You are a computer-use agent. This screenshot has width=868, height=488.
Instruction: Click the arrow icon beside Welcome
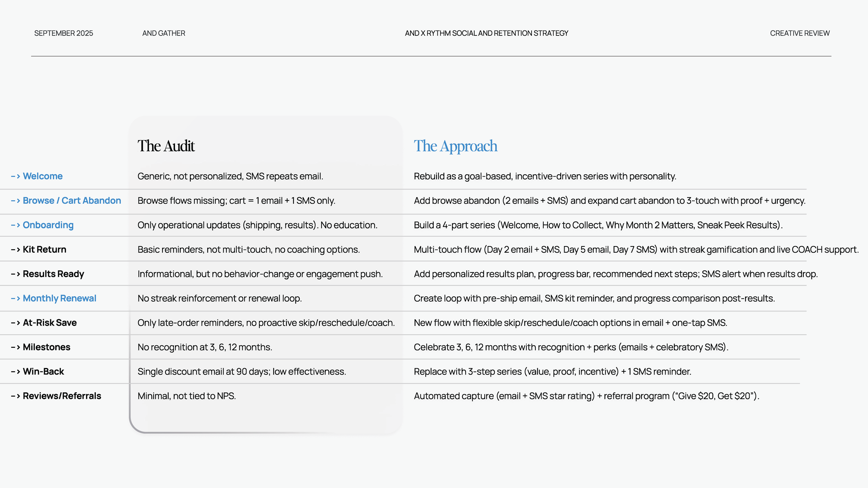coord(15,176)
